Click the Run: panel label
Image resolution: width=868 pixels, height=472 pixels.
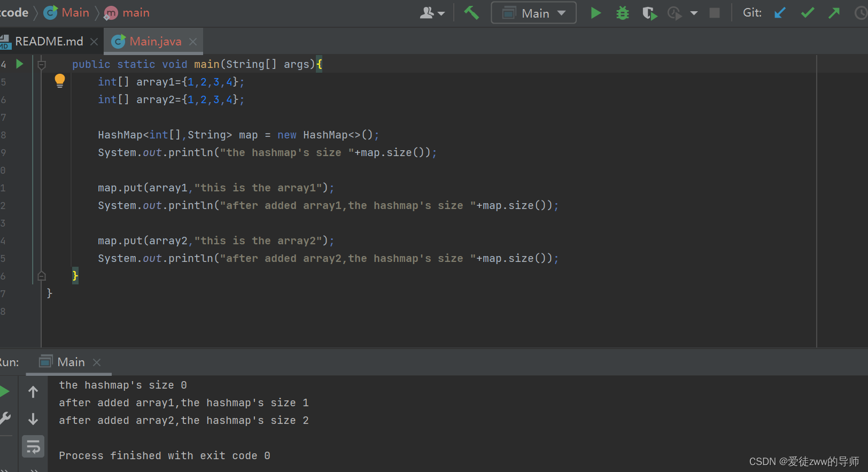point(9,362)
